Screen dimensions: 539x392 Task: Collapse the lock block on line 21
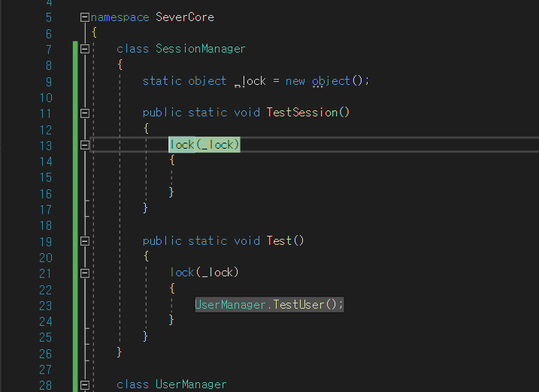84,273
